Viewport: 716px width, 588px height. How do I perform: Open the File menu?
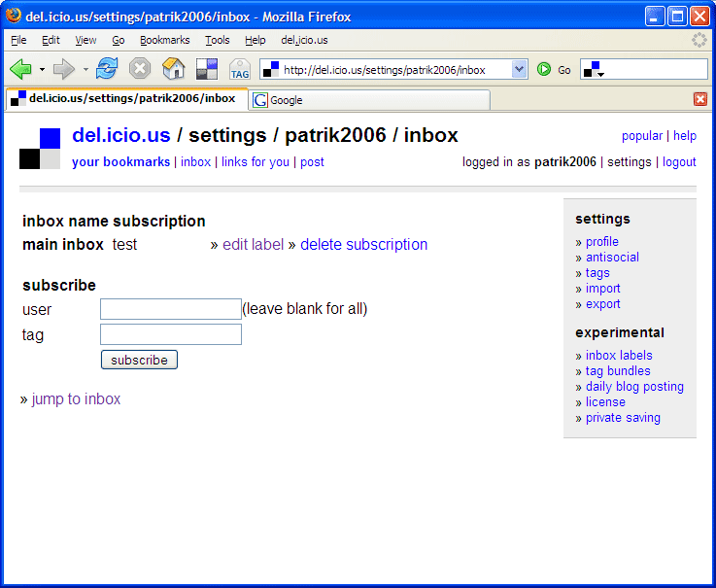click(18, 40)
